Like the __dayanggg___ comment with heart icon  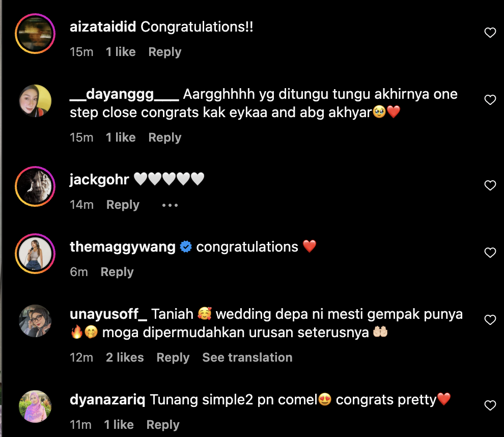pyautogui.click(x=490, y=100)
